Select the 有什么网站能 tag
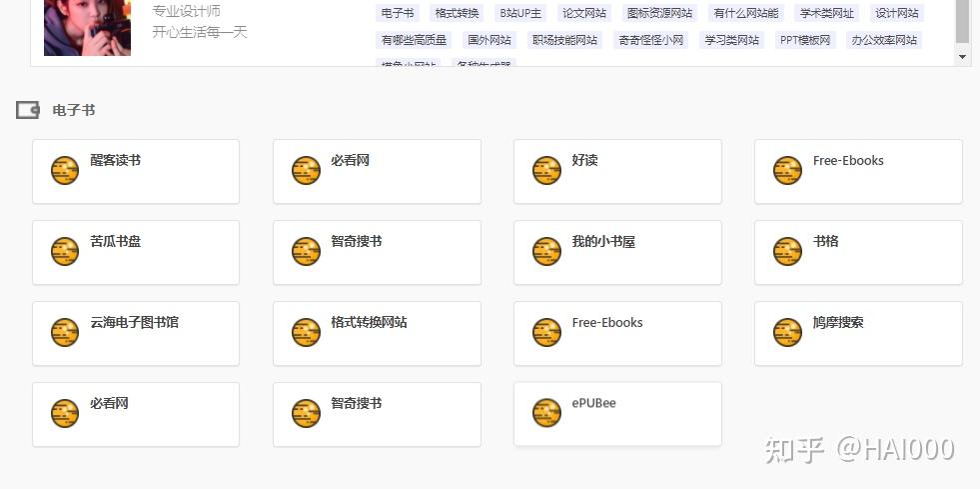980x489 pixels. (746, 13)
